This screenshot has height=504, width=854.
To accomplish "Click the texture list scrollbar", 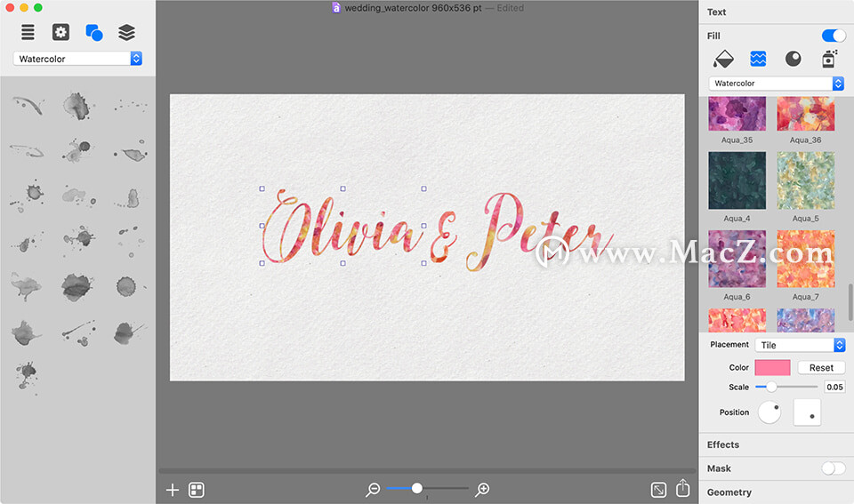I will click(850, 302).
